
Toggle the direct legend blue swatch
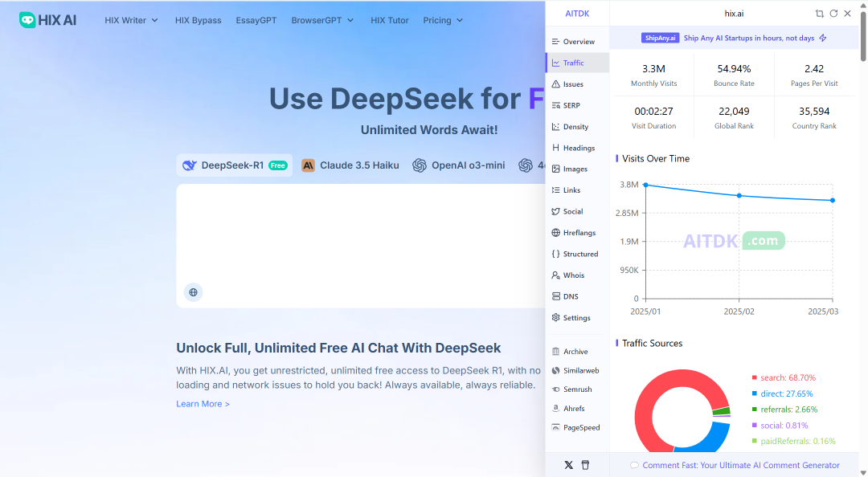point(754,394)
